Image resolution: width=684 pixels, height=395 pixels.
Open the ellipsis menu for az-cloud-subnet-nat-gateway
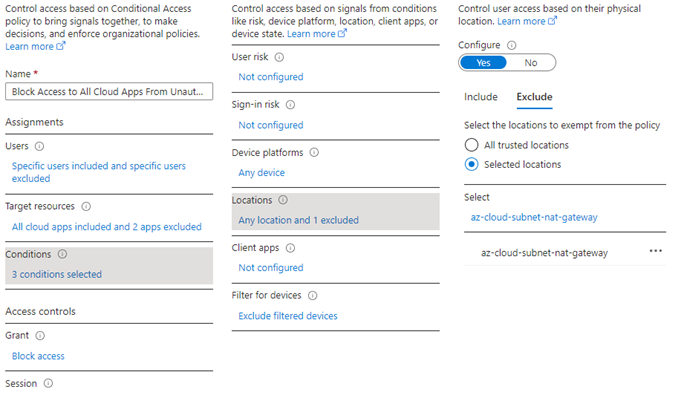coord(655,251)
